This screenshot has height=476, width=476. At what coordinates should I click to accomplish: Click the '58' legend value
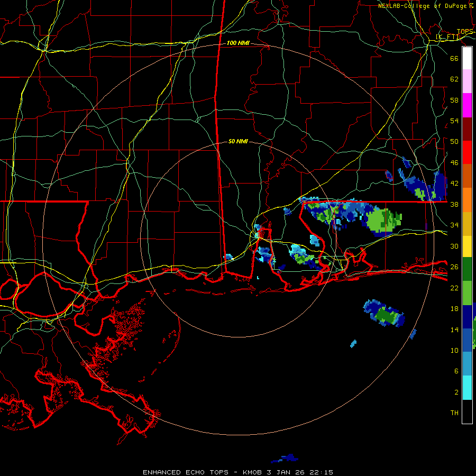pyautogui.click(x=454, y=100)
